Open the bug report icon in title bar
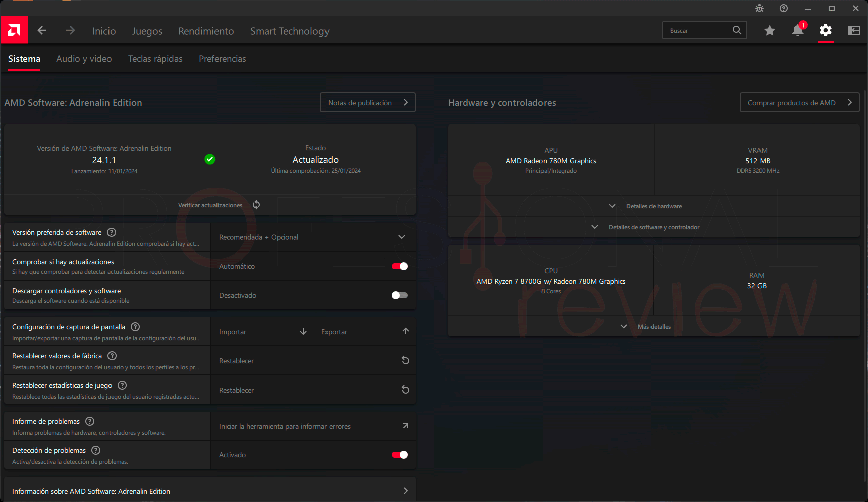Viewport: 868px width, 502px height. pyautogui.click(x=759, y=8)
